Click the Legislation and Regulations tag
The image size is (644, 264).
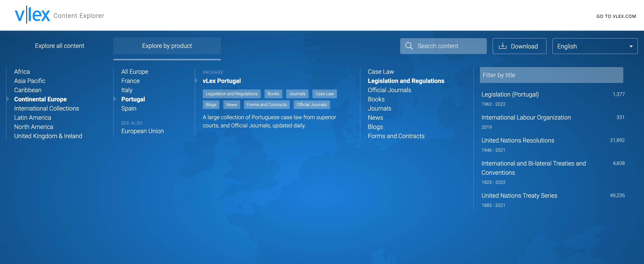coord(232,94)
